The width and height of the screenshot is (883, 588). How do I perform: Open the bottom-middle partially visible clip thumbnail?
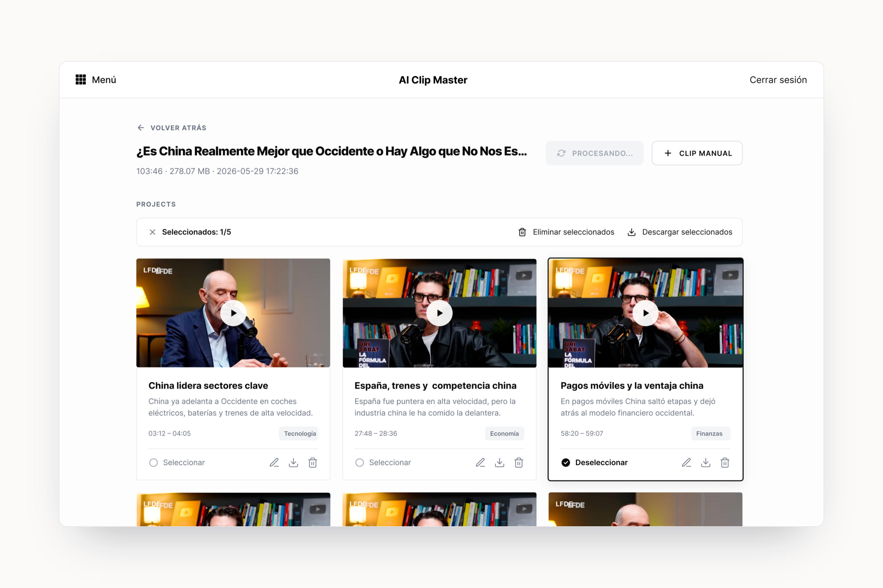pos(439,509)
